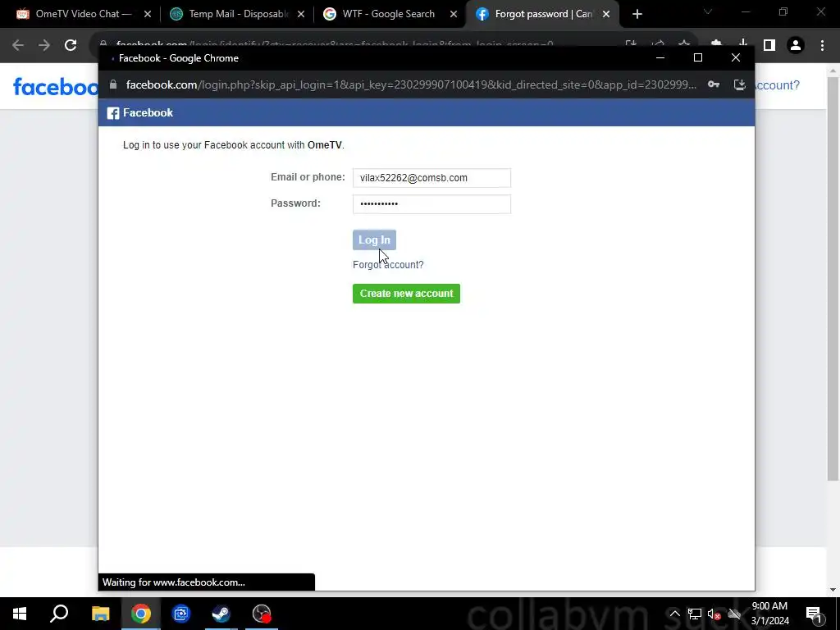
Task: Click the install app icon in popup address bar
Action: [740, 84]
